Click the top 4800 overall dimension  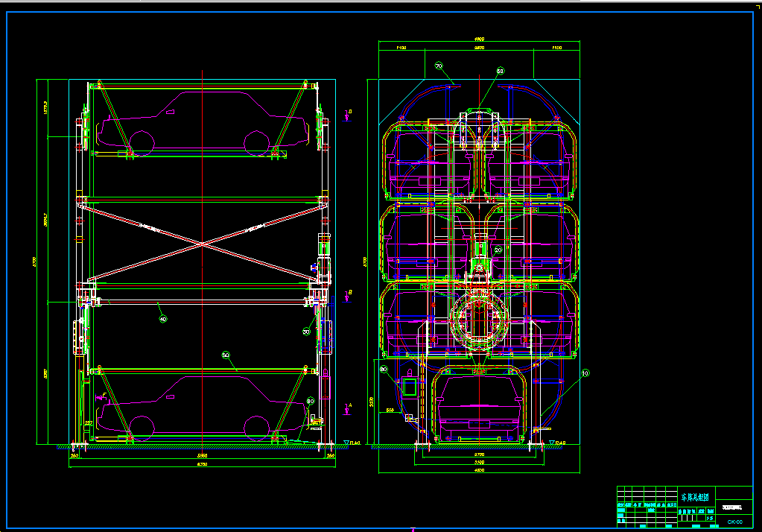[479, 39]
